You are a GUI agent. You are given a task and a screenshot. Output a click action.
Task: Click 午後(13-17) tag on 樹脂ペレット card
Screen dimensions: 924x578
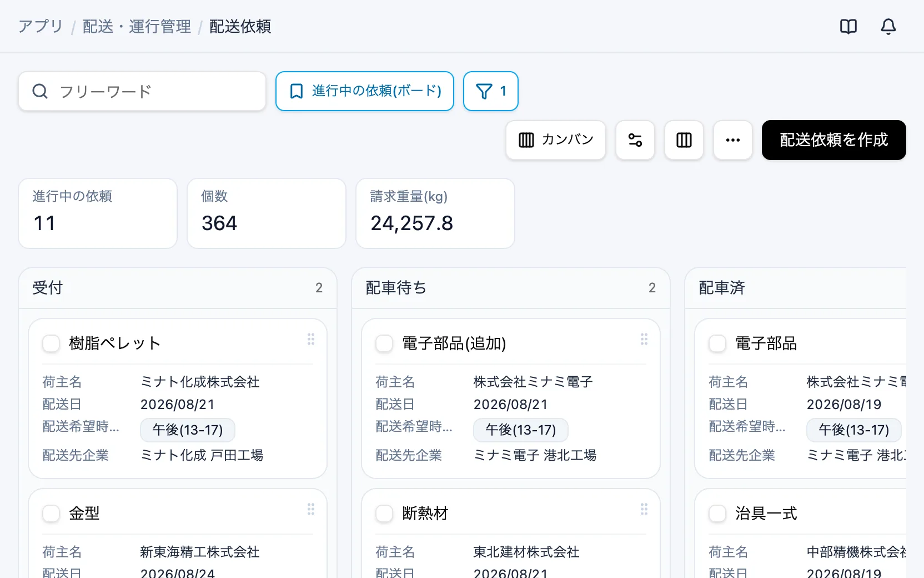188,430
